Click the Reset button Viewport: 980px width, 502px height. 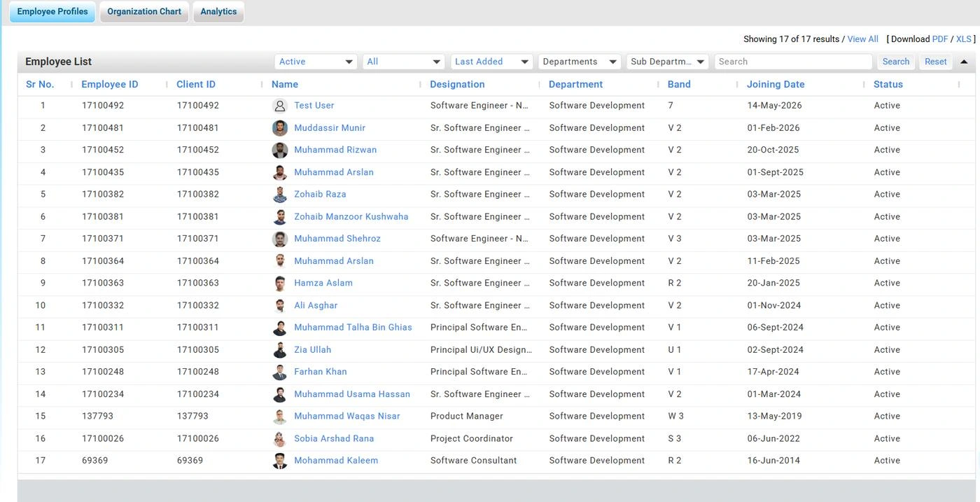(x=935, y=62)
